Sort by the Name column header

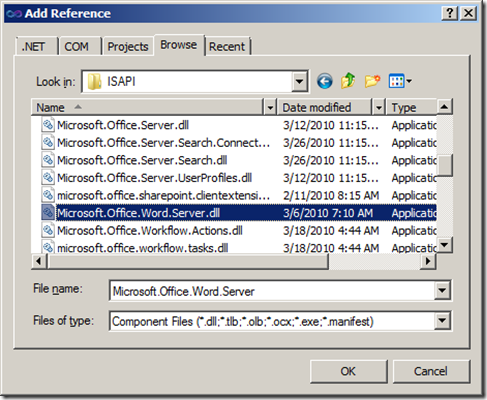coord(147,107)
